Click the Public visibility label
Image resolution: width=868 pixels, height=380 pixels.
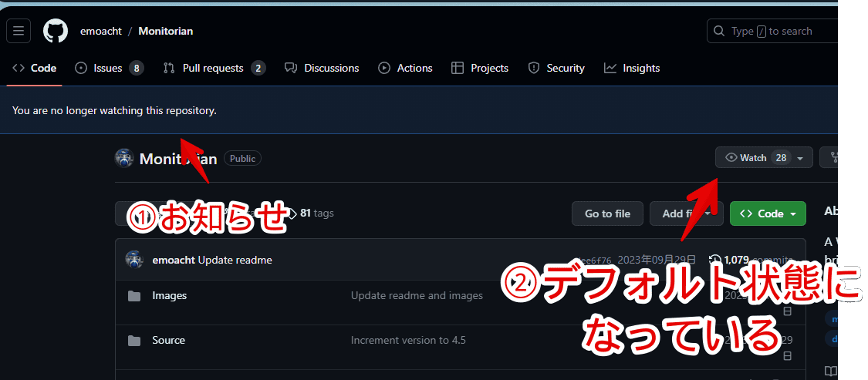[x=242, y=159]
